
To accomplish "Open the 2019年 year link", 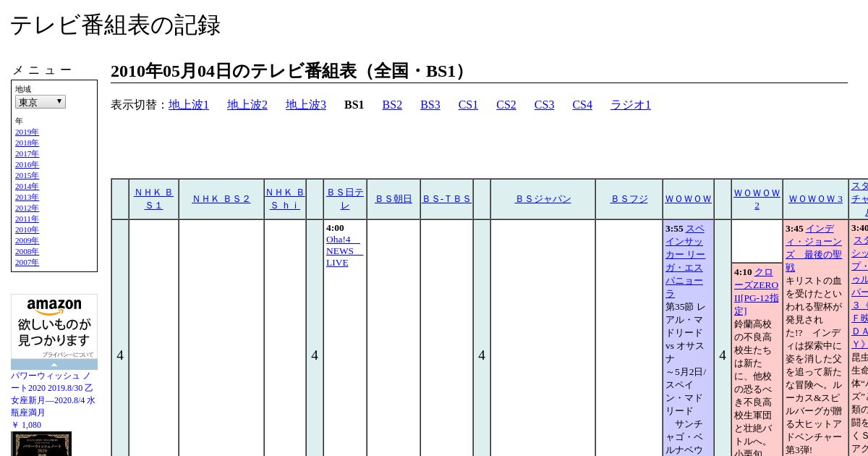I will coord(27,132).
